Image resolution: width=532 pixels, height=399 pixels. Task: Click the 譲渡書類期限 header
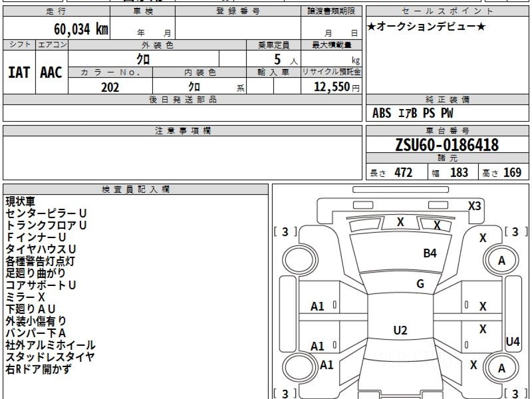pos(332,12)
